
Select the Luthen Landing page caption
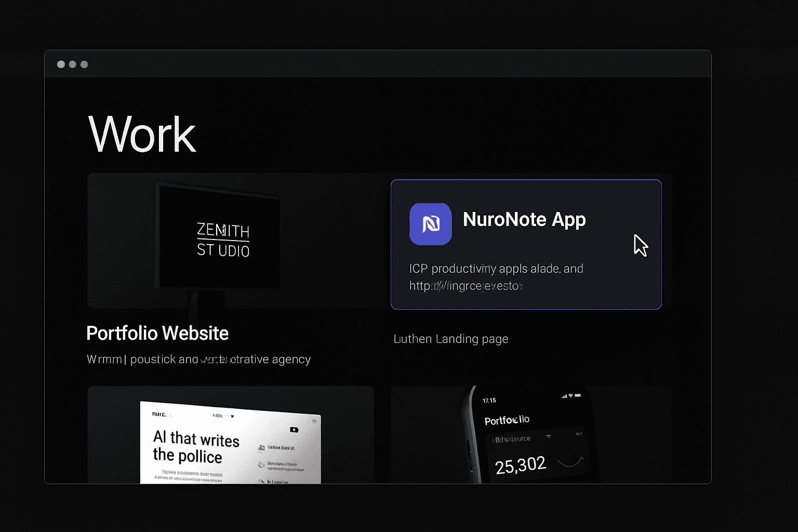tap(451, 339)
